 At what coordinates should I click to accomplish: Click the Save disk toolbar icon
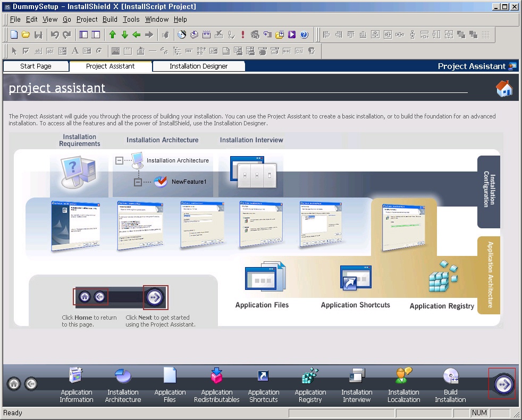point(38,35)
